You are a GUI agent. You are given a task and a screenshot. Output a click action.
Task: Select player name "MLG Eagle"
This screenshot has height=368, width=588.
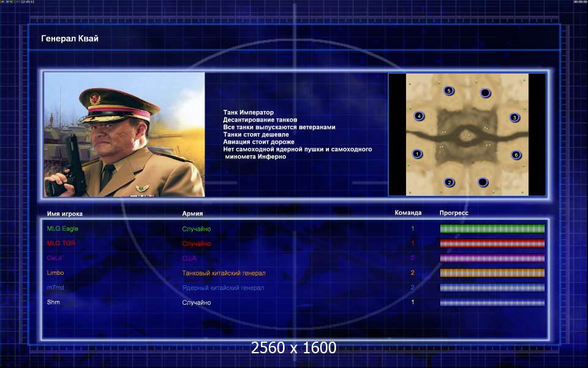pos(62,228)
